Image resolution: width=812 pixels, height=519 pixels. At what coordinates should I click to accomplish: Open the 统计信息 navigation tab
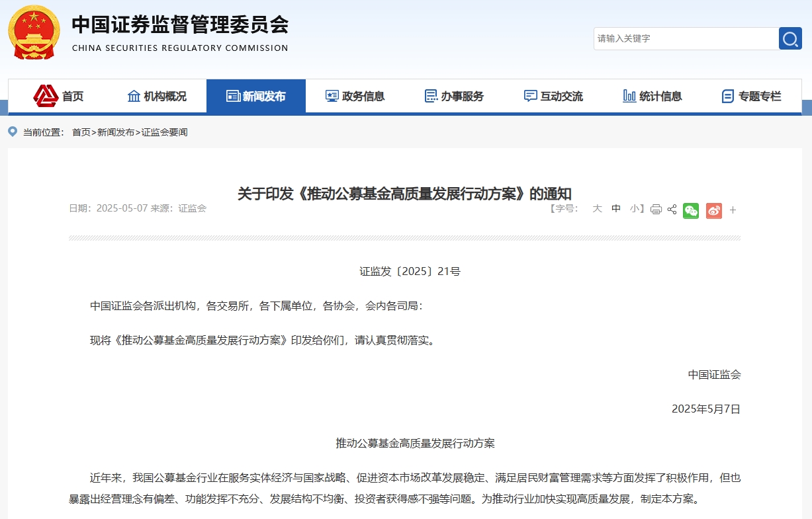click(653, 96)
